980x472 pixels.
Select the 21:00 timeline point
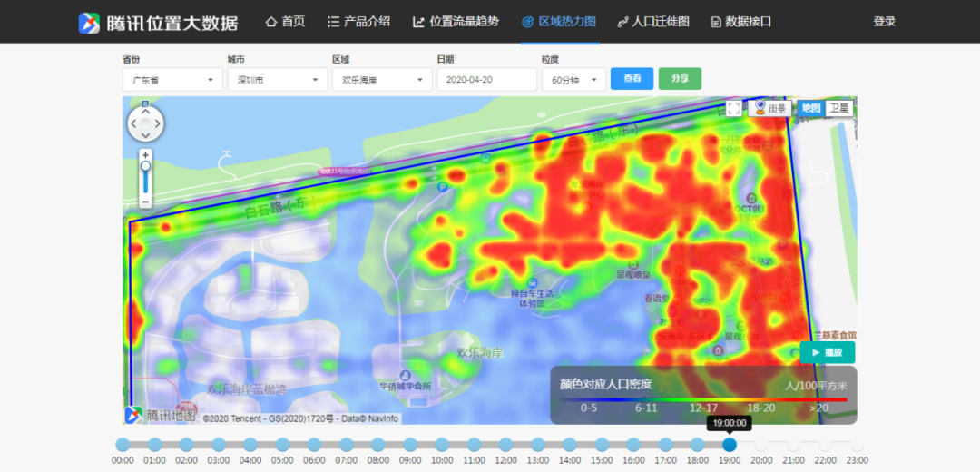(793, 445)
